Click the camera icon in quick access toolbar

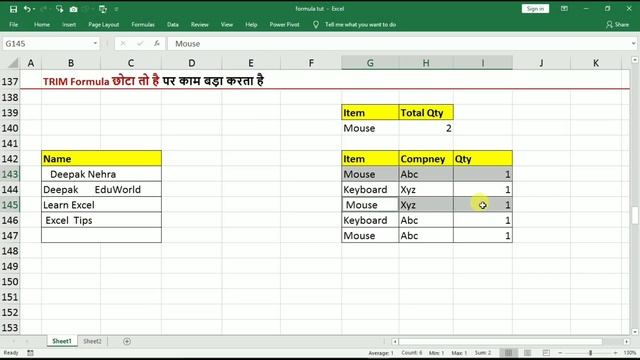[73, 9]
